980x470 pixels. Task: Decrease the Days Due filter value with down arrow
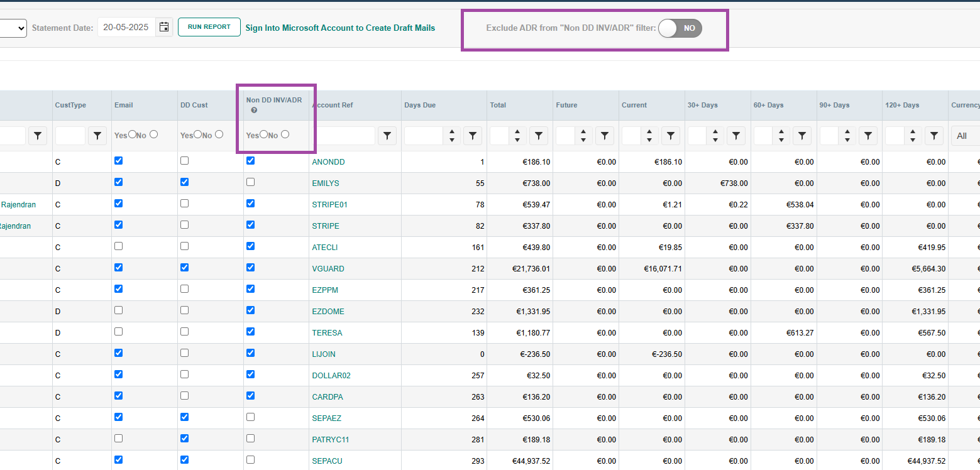point(452,139)
